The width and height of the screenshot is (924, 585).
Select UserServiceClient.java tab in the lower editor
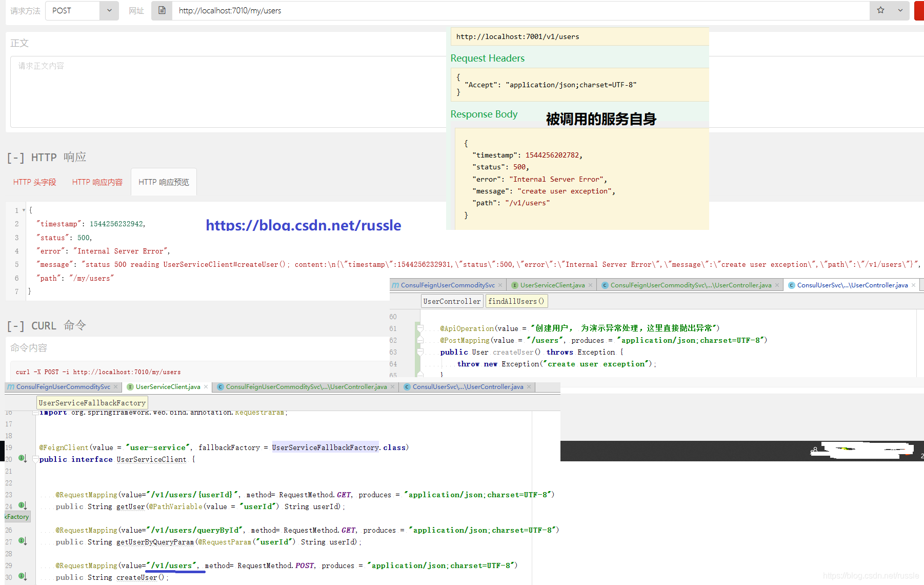point(168,387)
